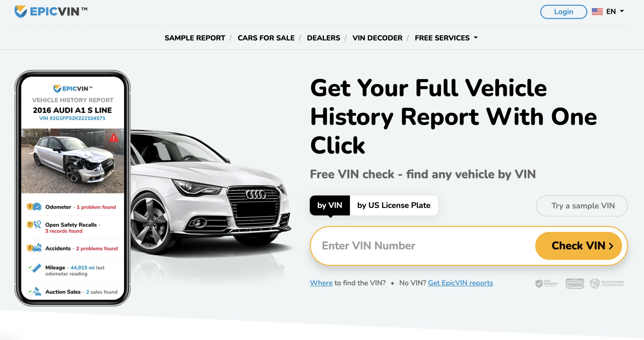644x340 pixels.
Task: Click the Auction Sales icon in report
Action: pyautogui.click(x=37, y=291)
